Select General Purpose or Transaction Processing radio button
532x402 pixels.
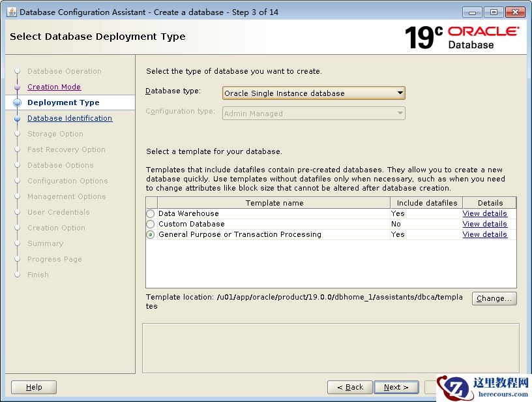click(x=151, y=235)
